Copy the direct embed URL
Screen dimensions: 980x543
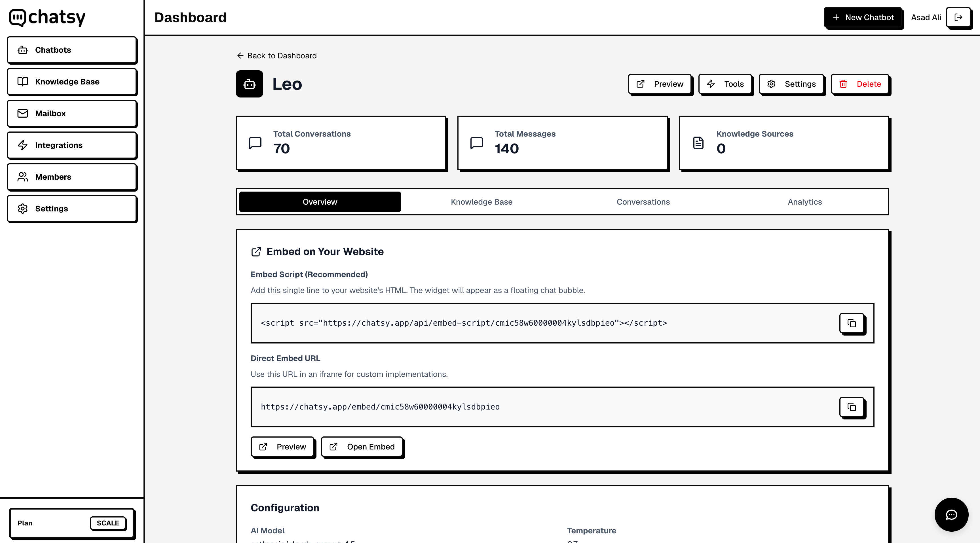pyautogui.click(x=852, y=407)
